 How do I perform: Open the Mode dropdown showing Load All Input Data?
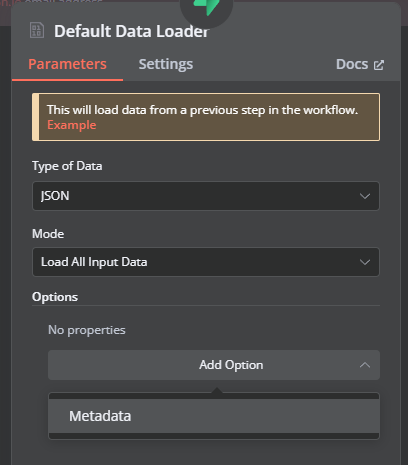pos(206,262)
